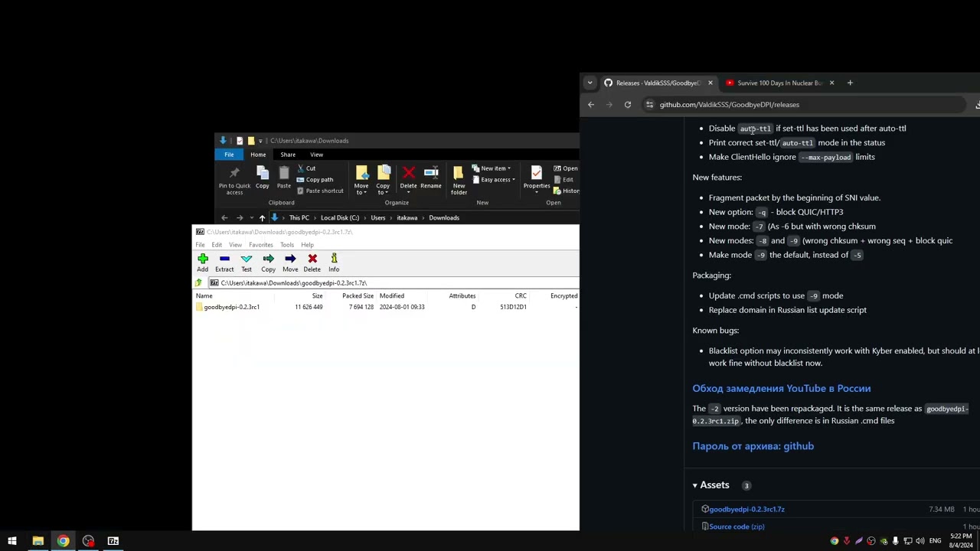The height and width of the screenshot is (551, 980).
Task: Click Pin to Quick access in Explorer
Action: 234,181
